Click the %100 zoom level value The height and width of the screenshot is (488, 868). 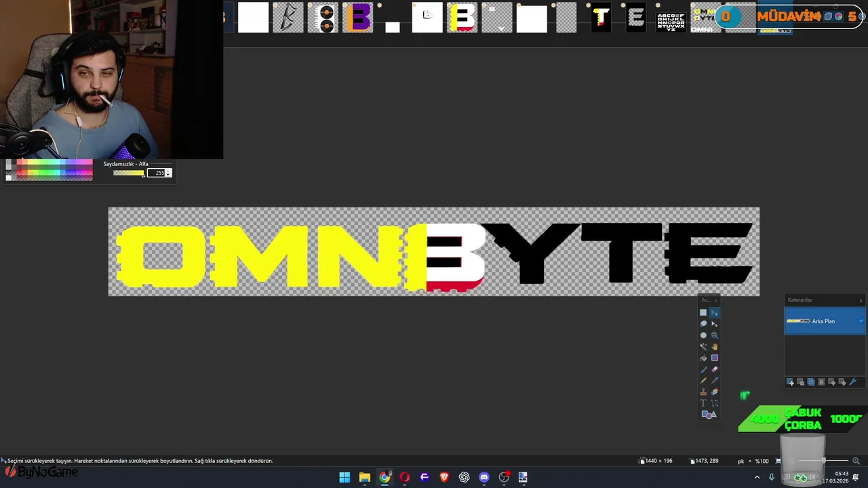tap(762, 461)
